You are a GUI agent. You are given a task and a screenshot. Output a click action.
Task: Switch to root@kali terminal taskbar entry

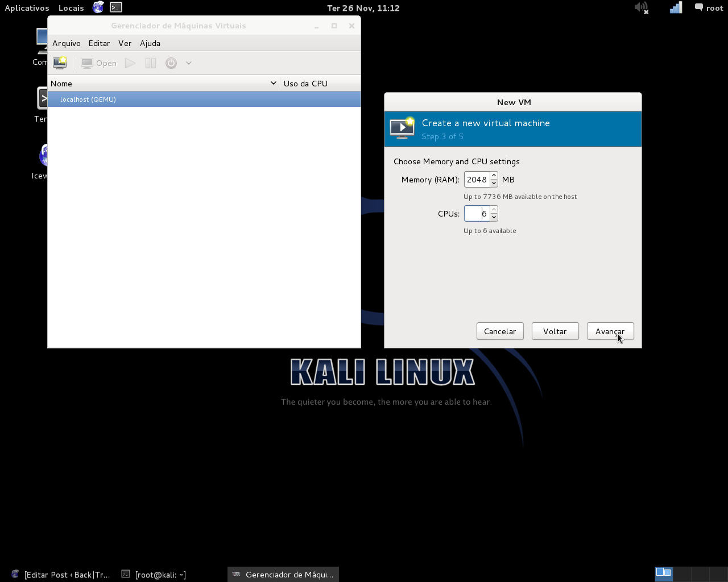(154, 575)
